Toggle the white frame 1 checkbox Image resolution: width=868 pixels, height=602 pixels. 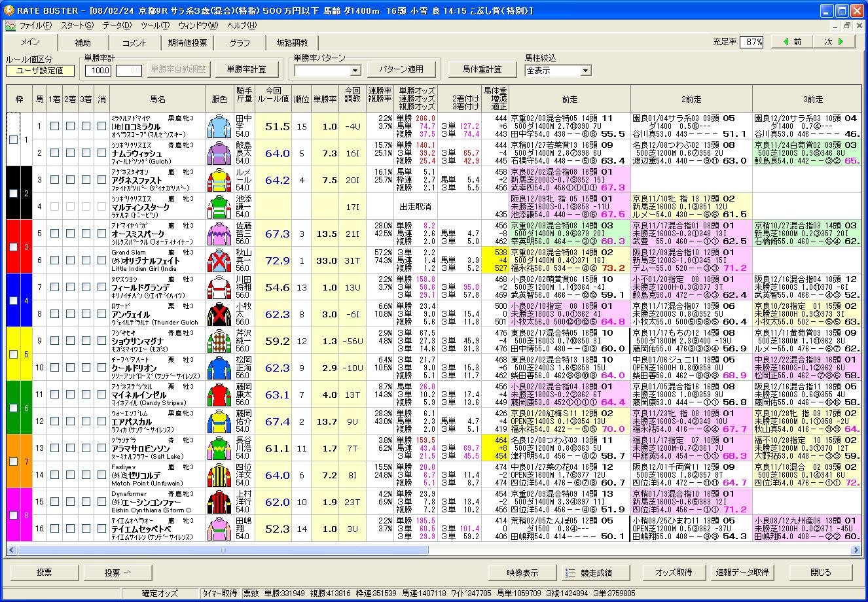click(x=13, y=139)
